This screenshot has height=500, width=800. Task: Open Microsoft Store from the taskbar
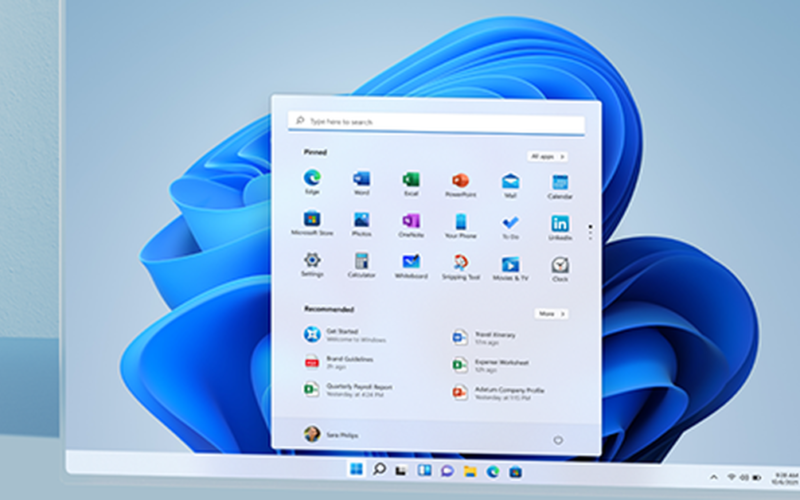(515, 472)
